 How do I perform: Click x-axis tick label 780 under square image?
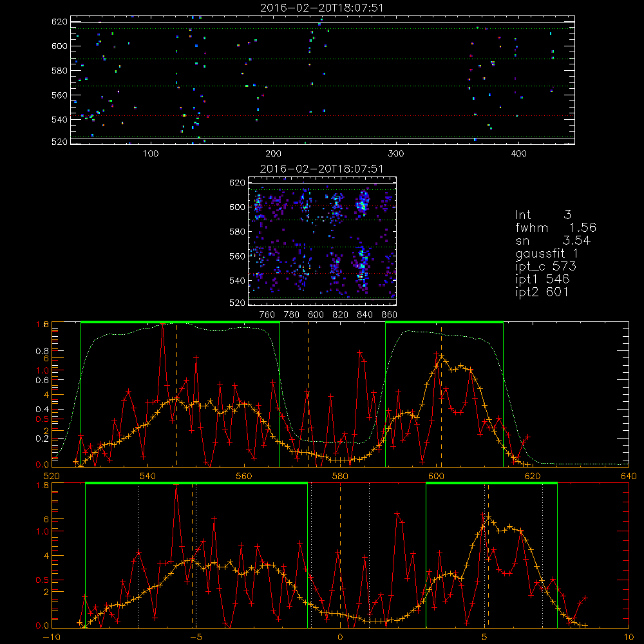[x=292, y=315]
